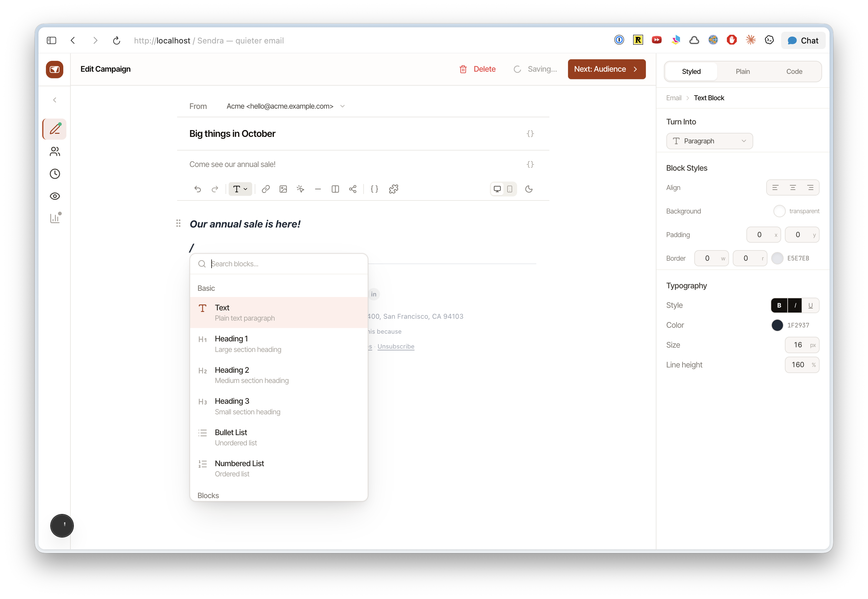Image resolution: width=868 pixels, height=599 pixels.
Task: Toggle the browser sidebar panel icon
Action: pos(51,41)
